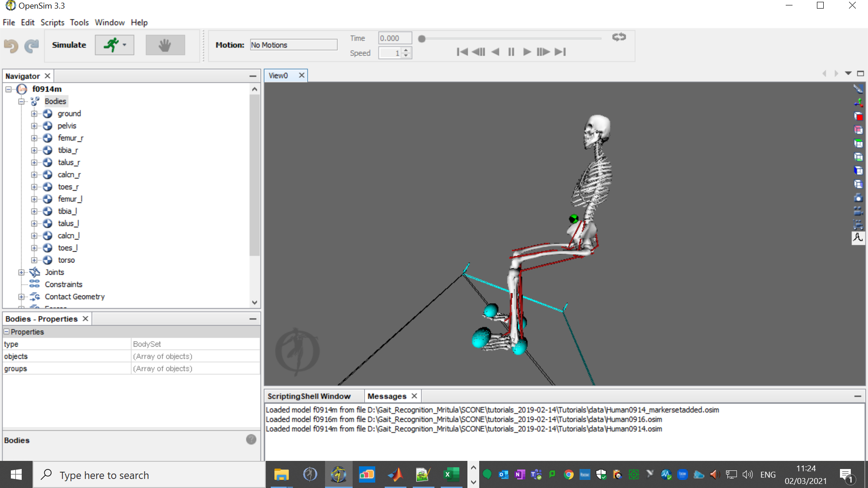Set left view with blue cube
The width and height of the screenshot is (868, 488).
click(x=858, y=170)
